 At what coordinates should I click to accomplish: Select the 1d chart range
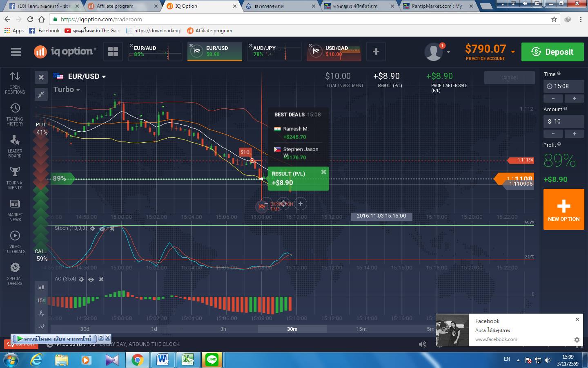(154, 329)
